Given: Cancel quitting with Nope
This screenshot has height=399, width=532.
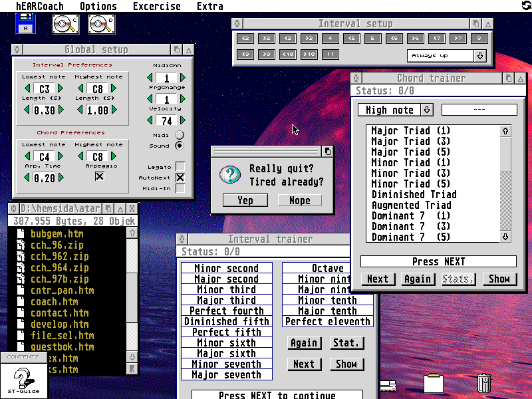Looking at the screenshot, I should tap(300, 200).
